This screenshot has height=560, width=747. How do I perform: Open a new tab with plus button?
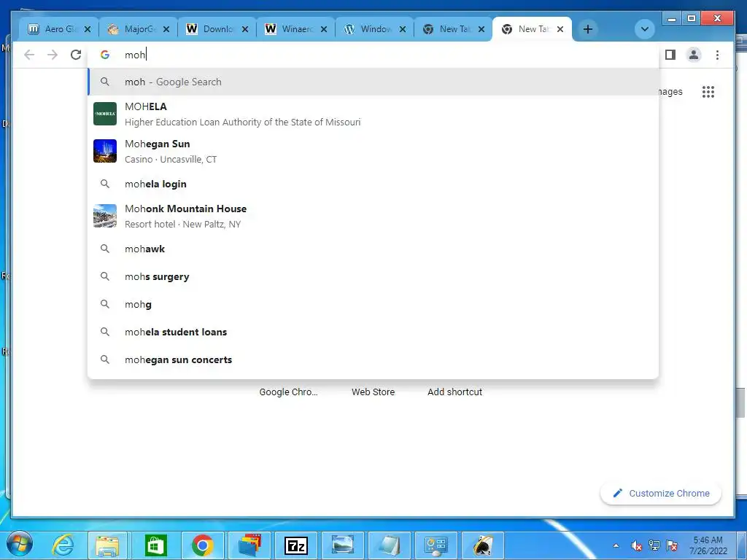tap(588, 29)
